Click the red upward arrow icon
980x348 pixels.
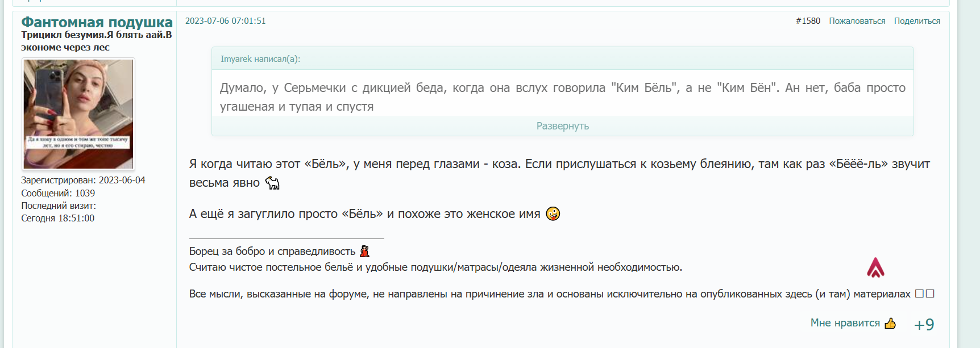(x=875, y=268)
